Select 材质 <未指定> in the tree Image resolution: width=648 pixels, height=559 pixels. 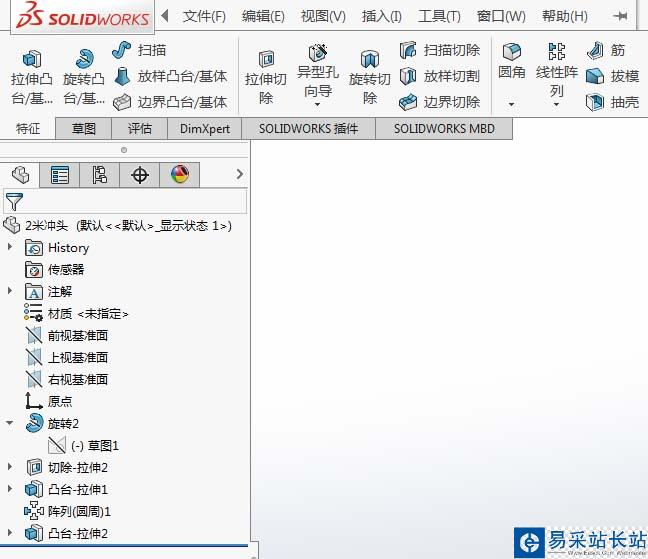click(x=76, y=314)
